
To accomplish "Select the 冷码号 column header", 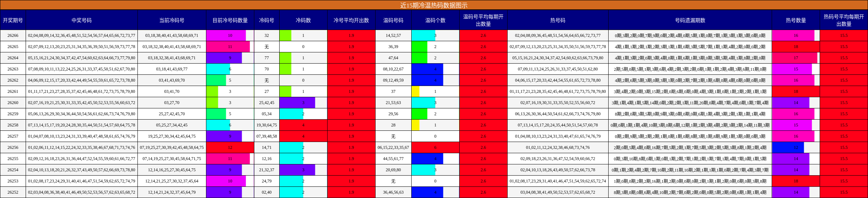I will [x=267, y=20].
